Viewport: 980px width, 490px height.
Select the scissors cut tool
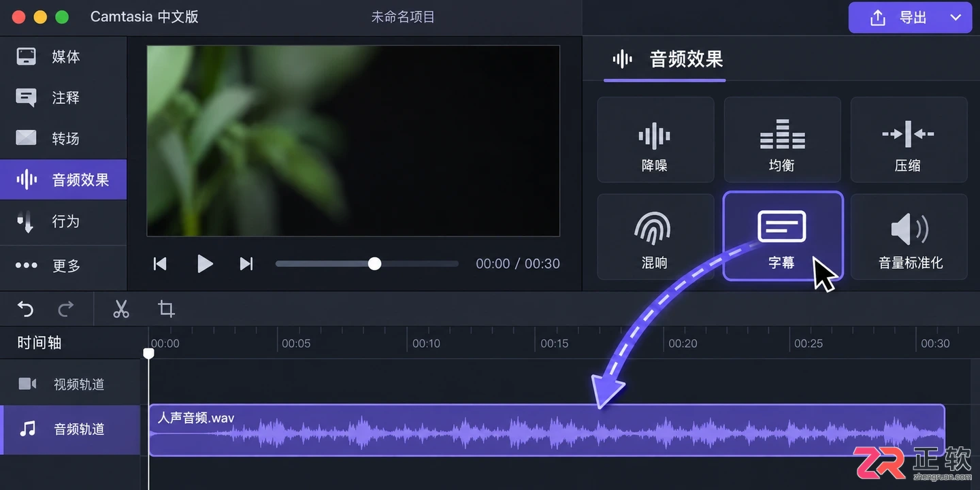(121, 309)
